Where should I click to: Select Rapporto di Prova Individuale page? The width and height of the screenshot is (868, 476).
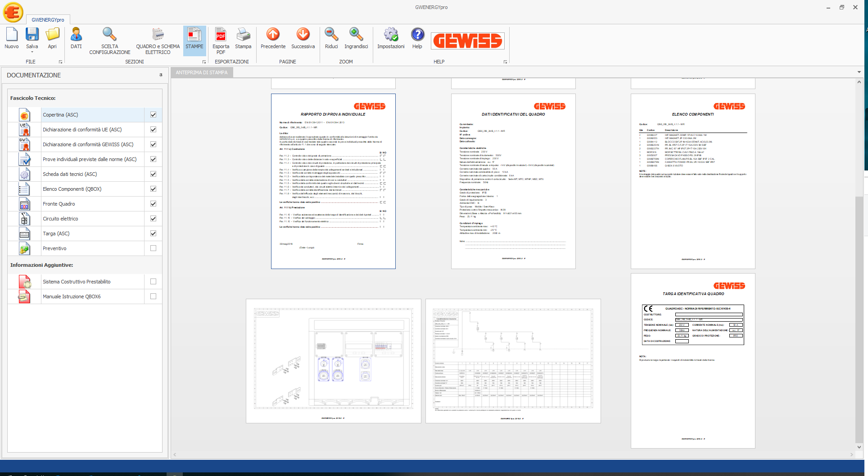(333, 181)
